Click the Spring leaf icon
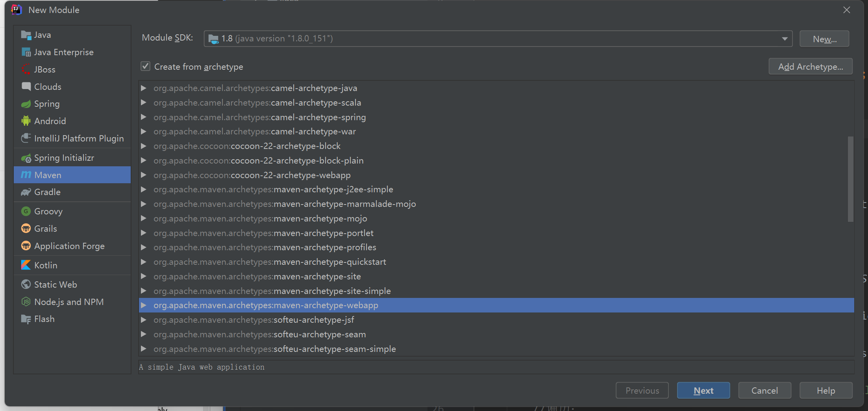 click(x=26, y=104)
